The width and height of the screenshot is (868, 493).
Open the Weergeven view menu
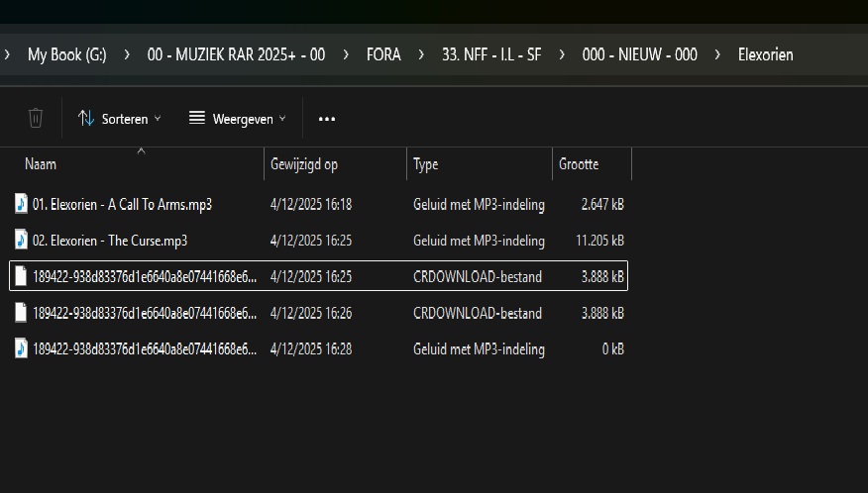pyautogui.click(x=238, y=119)
